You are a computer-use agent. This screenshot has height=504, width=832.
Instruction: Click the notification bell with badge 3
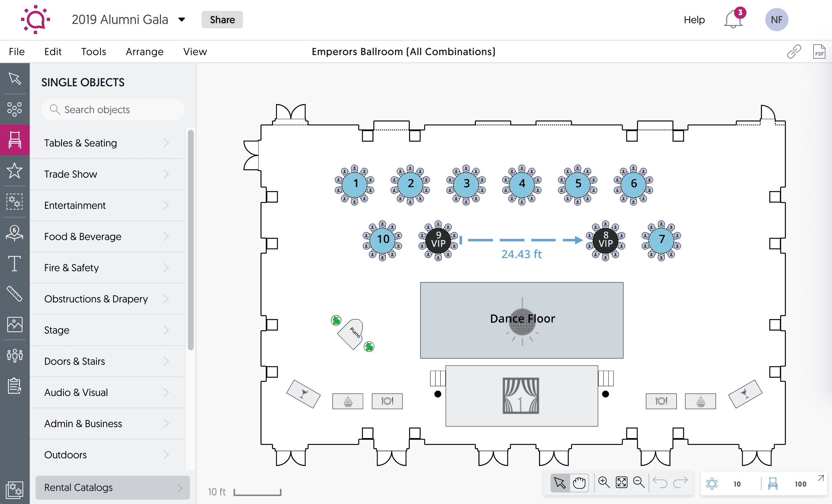coord(733,20)
